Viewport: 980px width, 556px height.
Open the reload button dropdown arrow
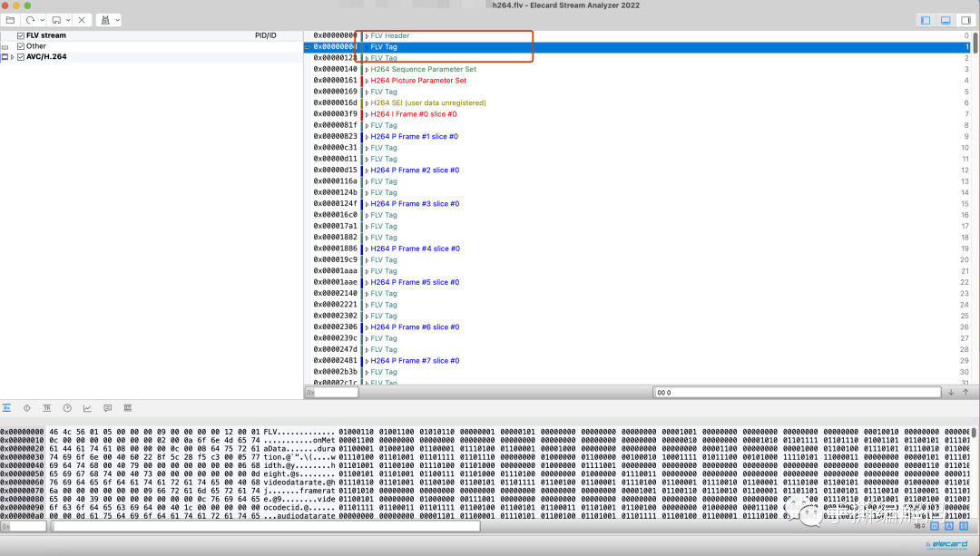(x=40, y=19)
